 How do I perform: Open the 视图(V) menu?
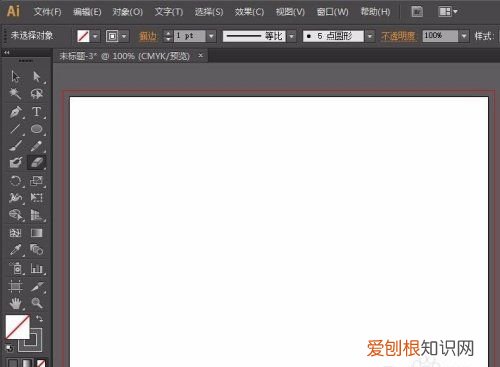pyautogui.click(x=290, y=12)
